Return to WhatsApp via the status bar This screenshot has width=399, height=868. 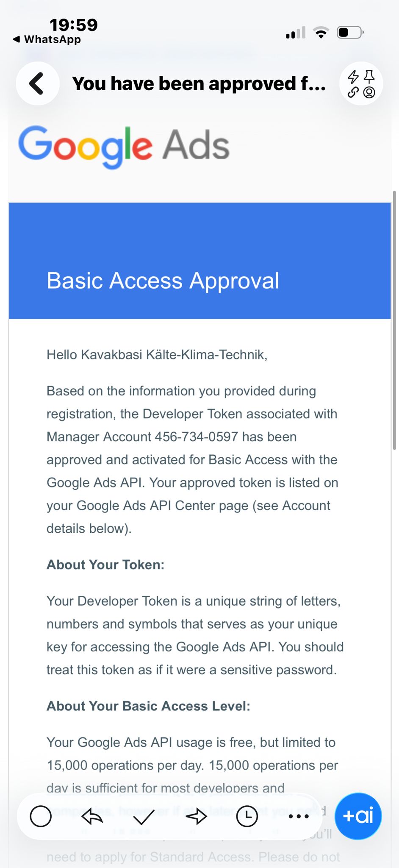click(x=47, y=39)
